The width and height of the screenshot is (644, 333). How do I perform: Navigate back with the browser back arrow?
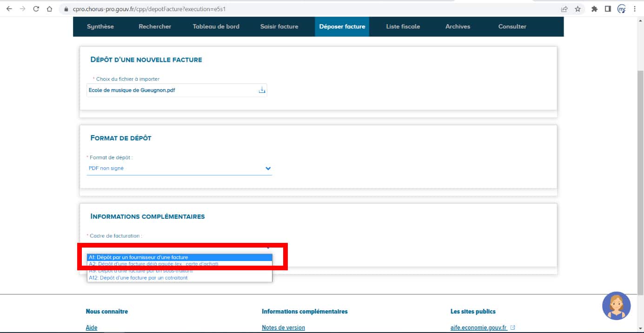click(9, 9)
